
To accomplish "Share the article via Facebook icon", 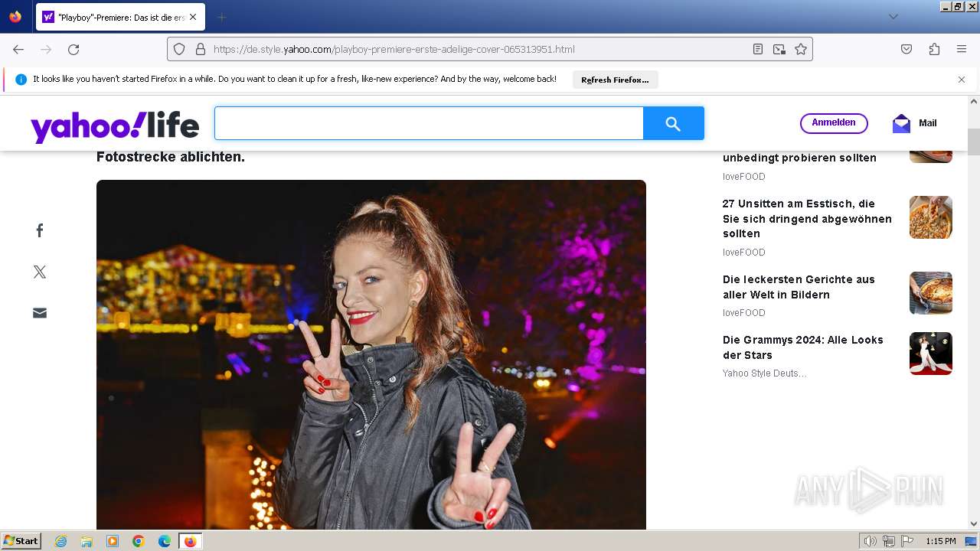I will tap(40, 230).
